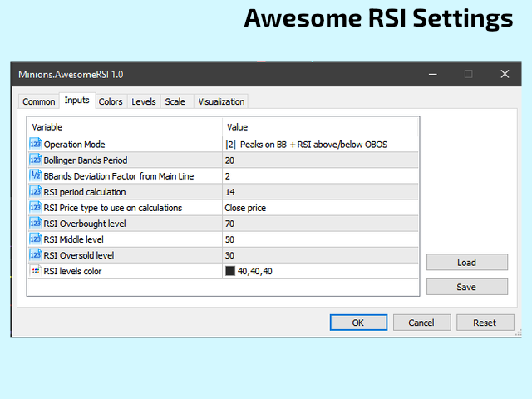Screen dimensions: 532x399
Task: Edit the Bollinger Bands Period value 20
Action: [320, 160]
